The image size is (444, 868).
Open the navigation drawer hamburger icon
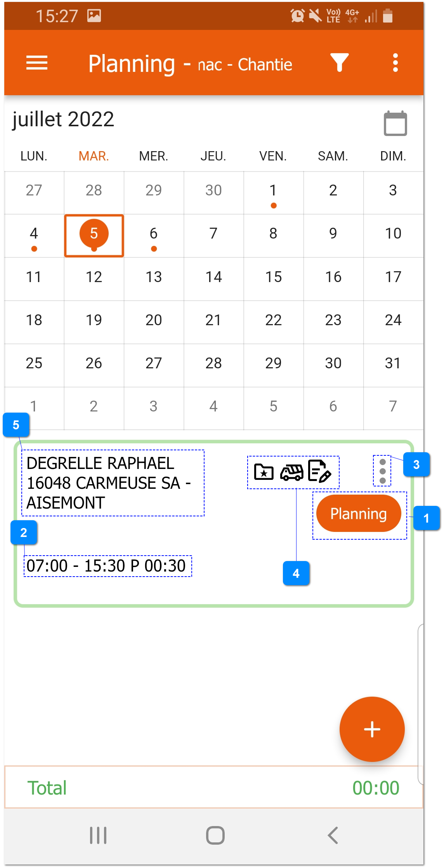coord(37,64)
